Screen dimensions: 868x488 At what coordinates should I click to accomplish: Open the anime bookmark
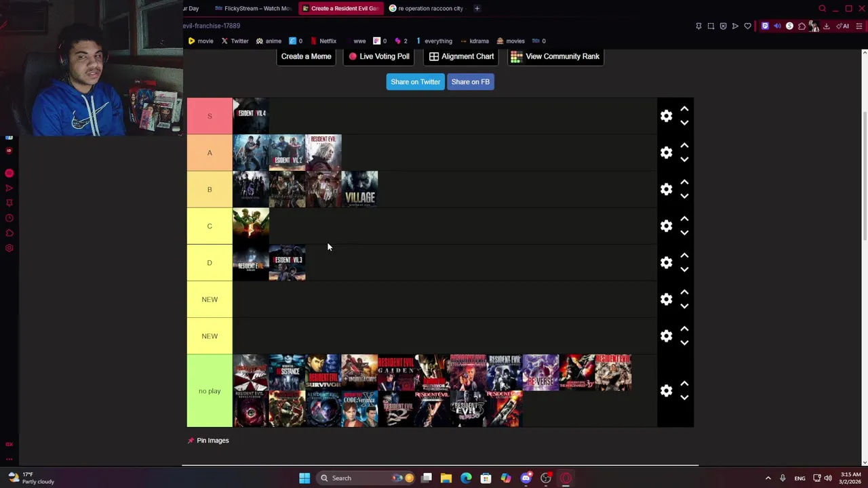(x=269, y=41)
